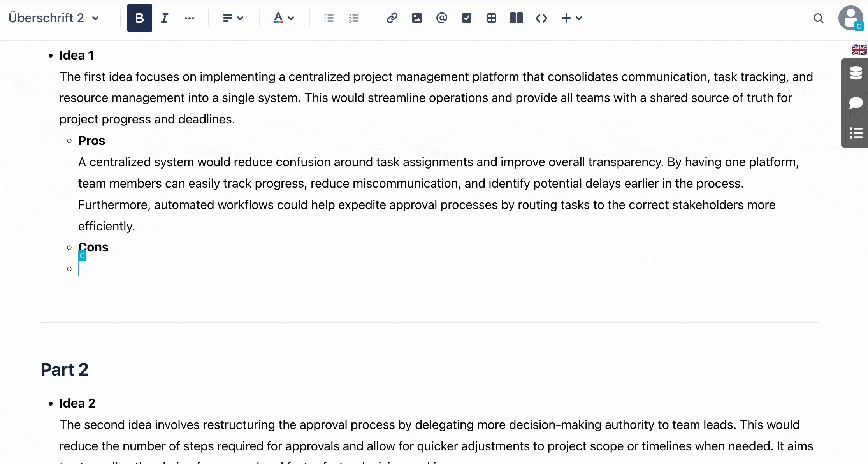
Task: Open find and replace search
Action: (818, 18)
